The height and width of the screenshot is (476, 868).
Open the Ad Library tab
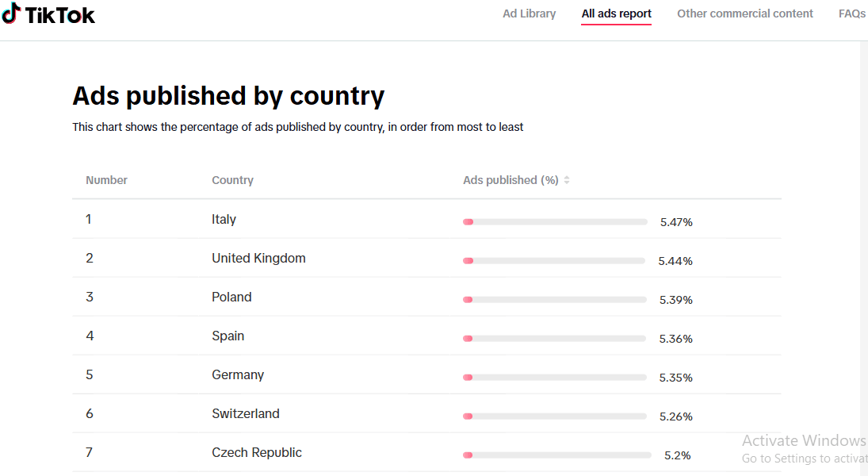529,13
